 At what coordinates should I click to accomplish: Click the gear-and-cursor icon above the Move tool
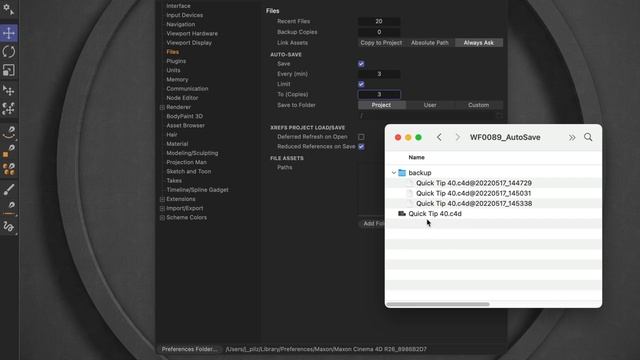click(x=9, y=9)
